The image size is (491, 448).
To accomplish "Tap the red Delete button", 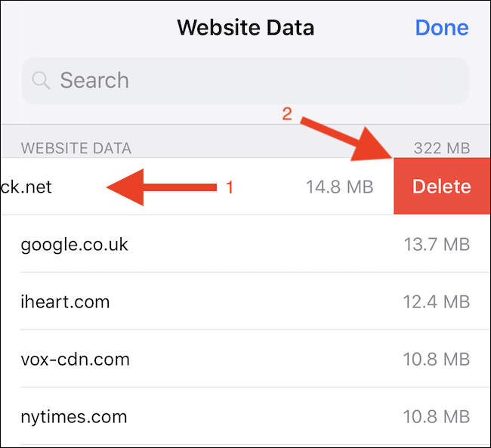I will point(442,187).
